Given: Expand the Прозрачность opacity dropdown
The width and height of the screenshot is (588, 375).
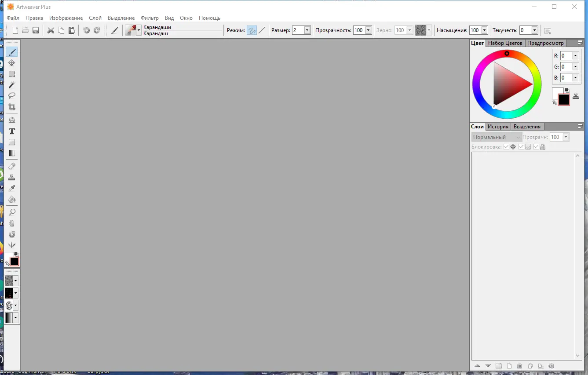Looking at the screenshot, I should click(x=367, y=30).
